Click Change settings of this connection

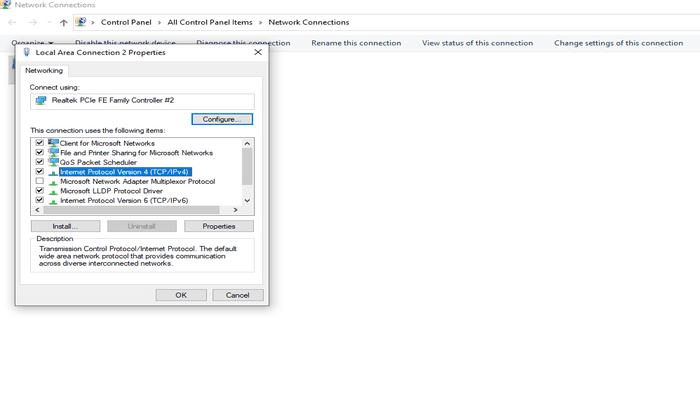[618, 43]
